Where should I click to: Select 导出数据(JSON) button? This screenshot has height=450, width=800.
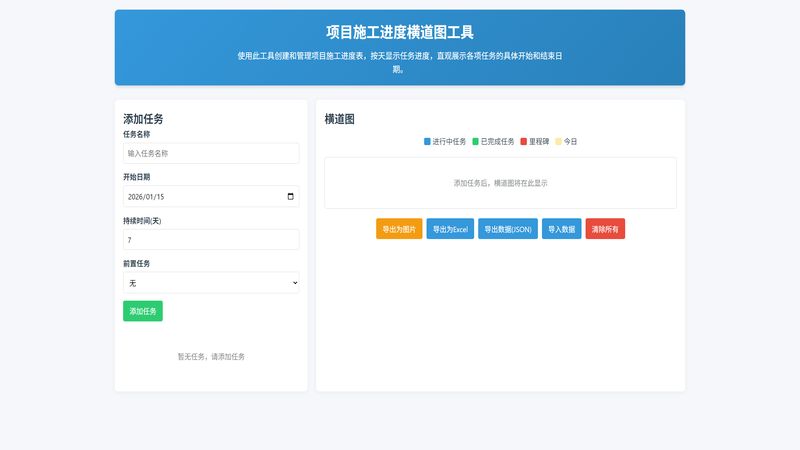click(508, 229)
